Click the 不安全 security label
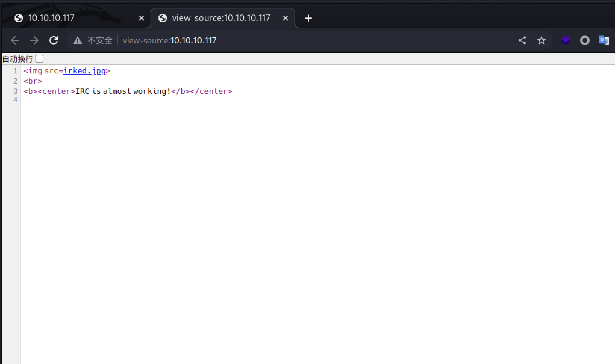This screenshot has height=364, width=615. click(100, 40)
